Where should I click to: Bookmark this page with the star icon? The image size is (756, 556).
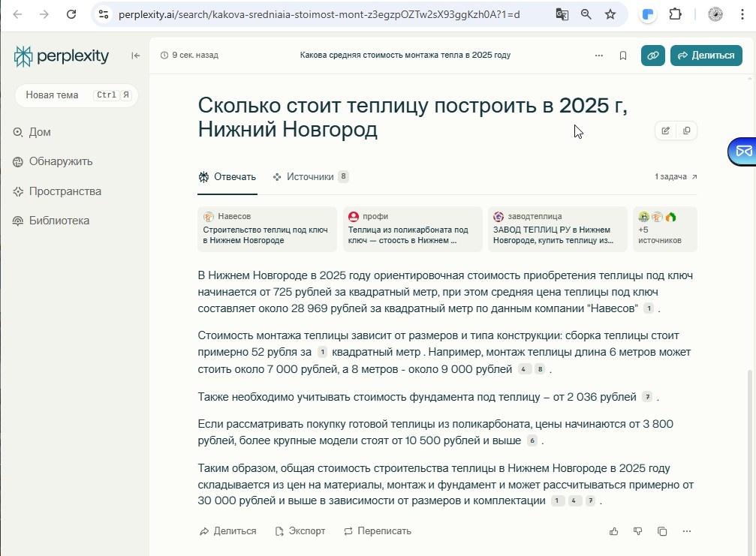610,14
